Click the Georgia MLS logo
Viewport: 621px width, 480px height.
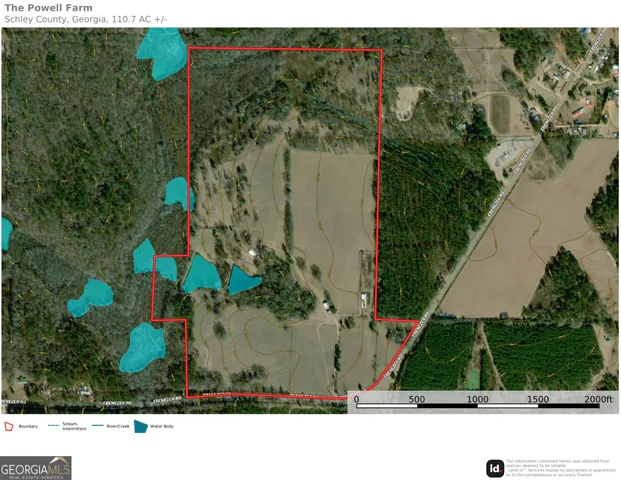point(36,468)
